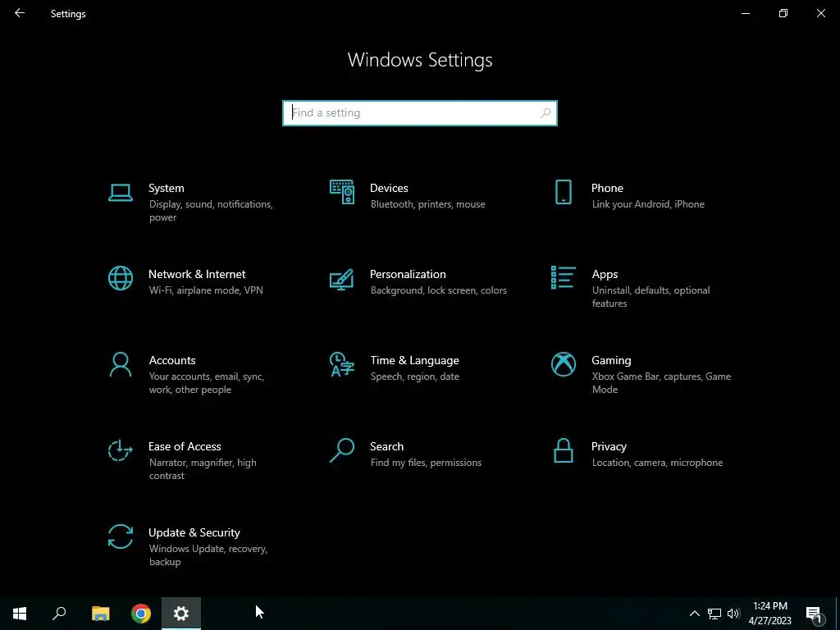Click the search magnifier inside Find a setting
The height and width of the screenshot is (630, 840).
(546, 113)
